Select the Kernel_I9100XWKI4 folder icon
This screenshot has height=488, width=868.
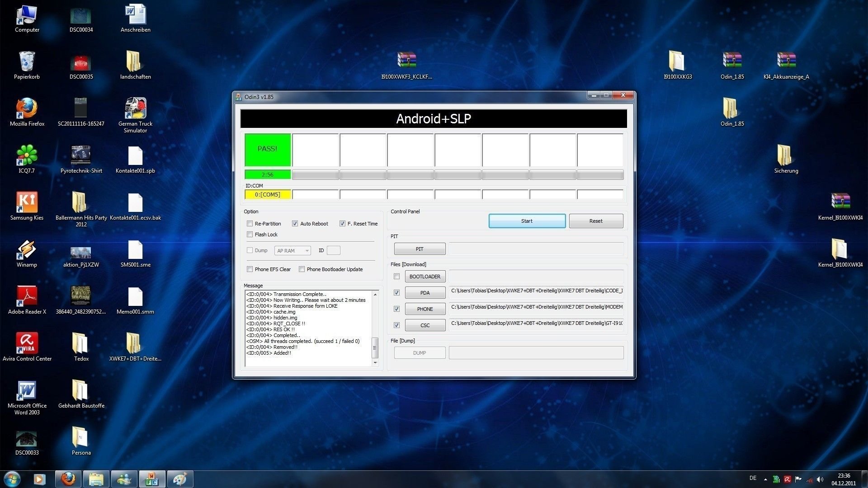click(840, 253)
